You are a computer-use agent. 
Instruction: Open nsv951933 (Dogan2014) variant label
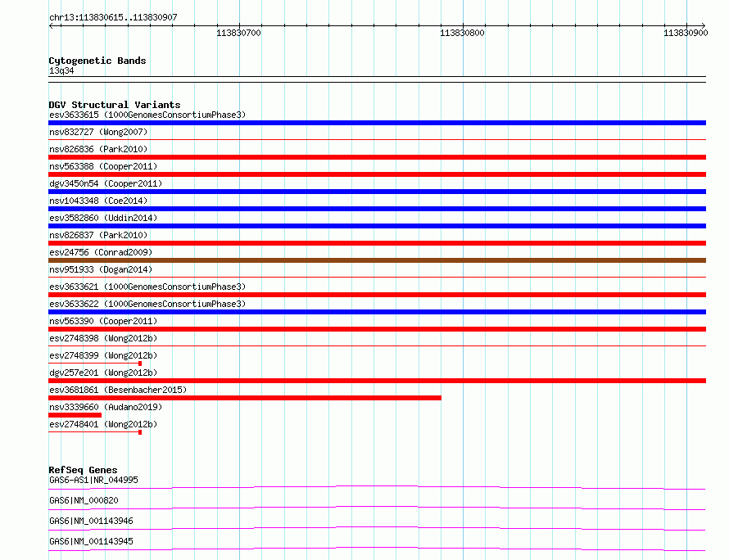[x=101, y=269]
